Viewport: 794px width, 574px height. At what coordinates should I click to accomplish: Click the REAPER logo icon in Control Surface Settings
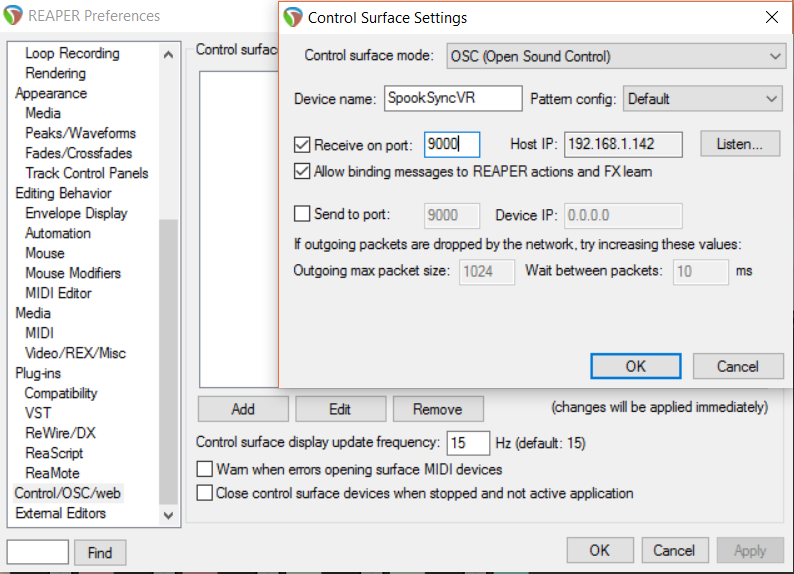tap(293, 17)
